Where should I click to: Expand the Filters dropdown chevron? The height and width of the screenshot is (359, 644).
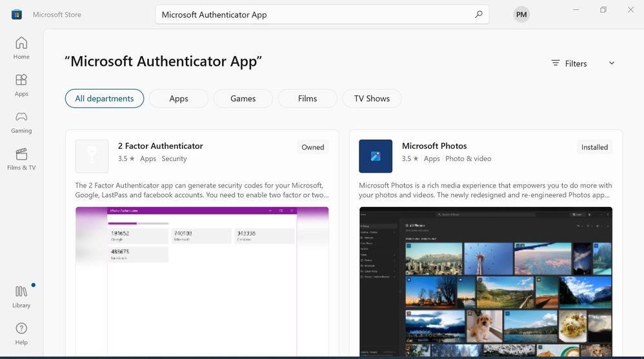(612, 63)
